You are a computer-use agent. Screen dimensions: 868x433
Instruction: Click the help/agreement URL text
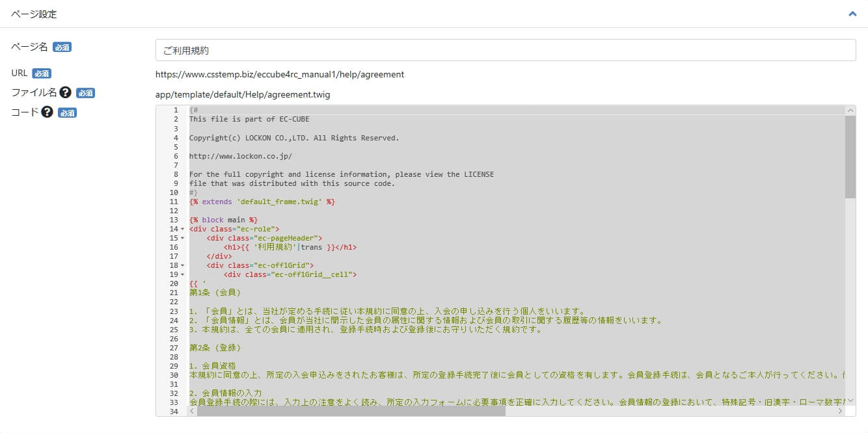pyautogui.click(x=280, y=75)
